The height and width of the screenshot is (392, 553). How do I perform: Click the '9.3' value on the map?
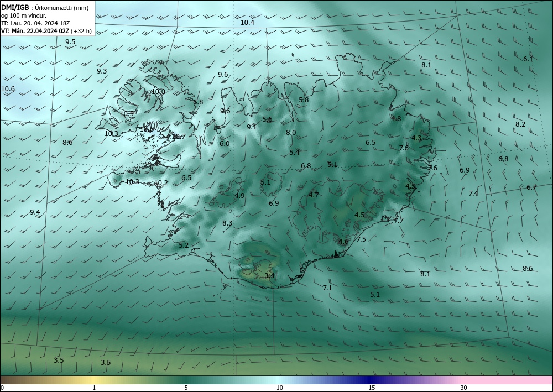102,71
